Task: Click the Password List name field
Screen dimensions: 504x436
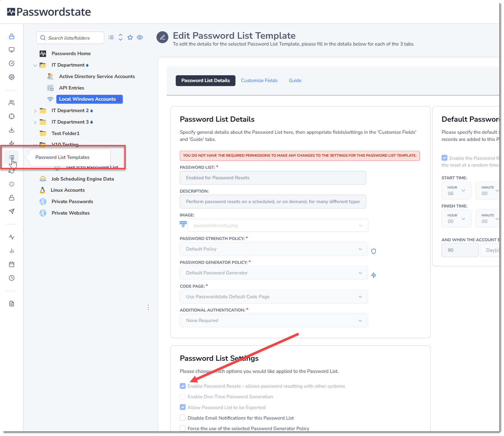Action: click(273, 178)
